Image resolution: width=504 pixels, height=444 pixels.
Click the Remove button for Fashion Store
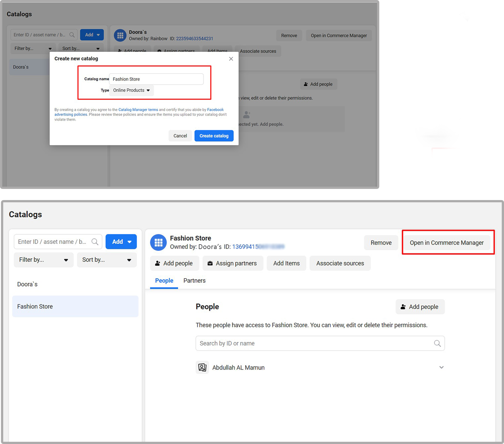(381, 243)
